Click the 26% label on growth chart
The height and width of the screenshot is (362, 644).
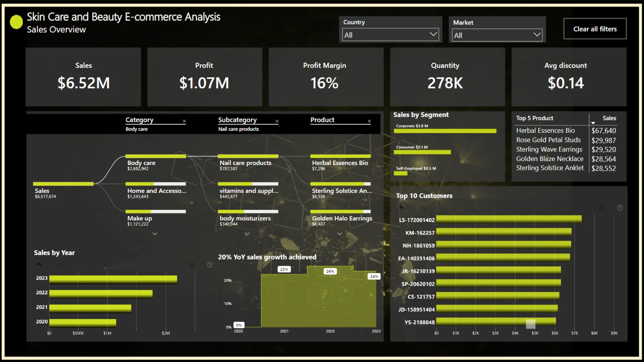[330, 271]
